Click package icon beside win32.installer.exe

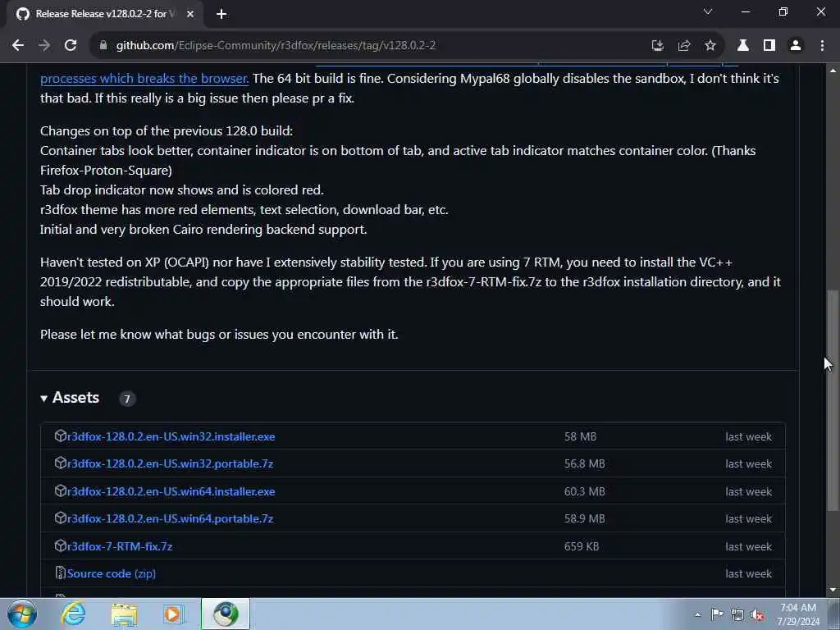[60, 436]
